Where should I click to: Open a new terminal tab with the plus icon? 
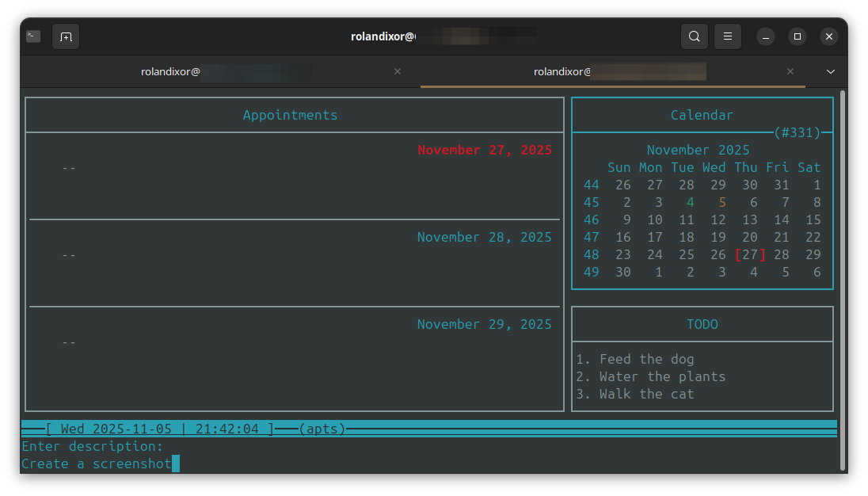pos(66,36)
